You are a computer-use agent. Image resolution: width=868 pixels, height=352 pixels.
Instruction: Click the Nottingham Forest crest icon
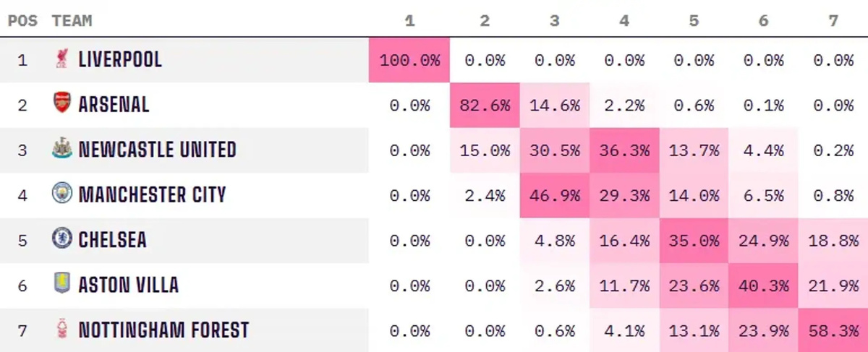coord(62,330)
